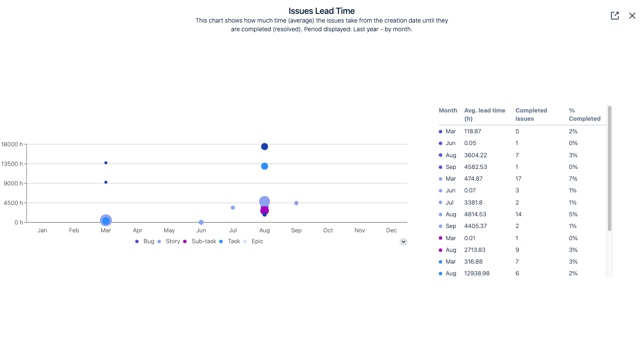Toggle the Task series visibility
The image size is (644, 347).
(234, 241)
